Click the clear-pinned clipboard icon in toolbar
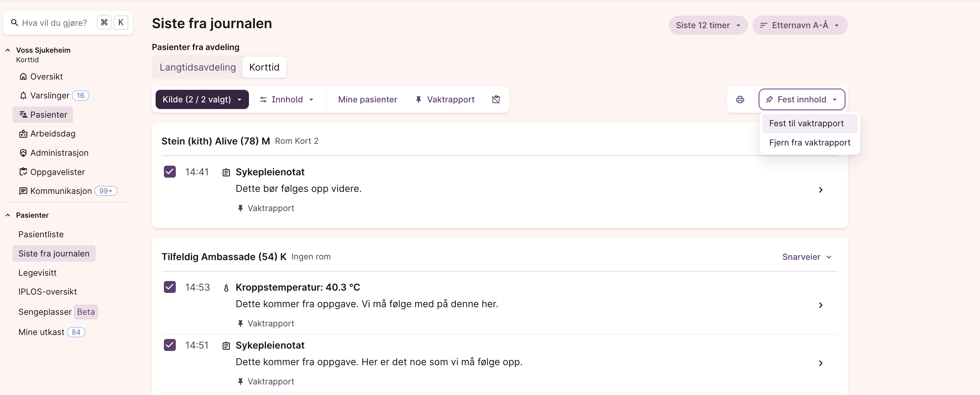980x395 pixels. 496,99
